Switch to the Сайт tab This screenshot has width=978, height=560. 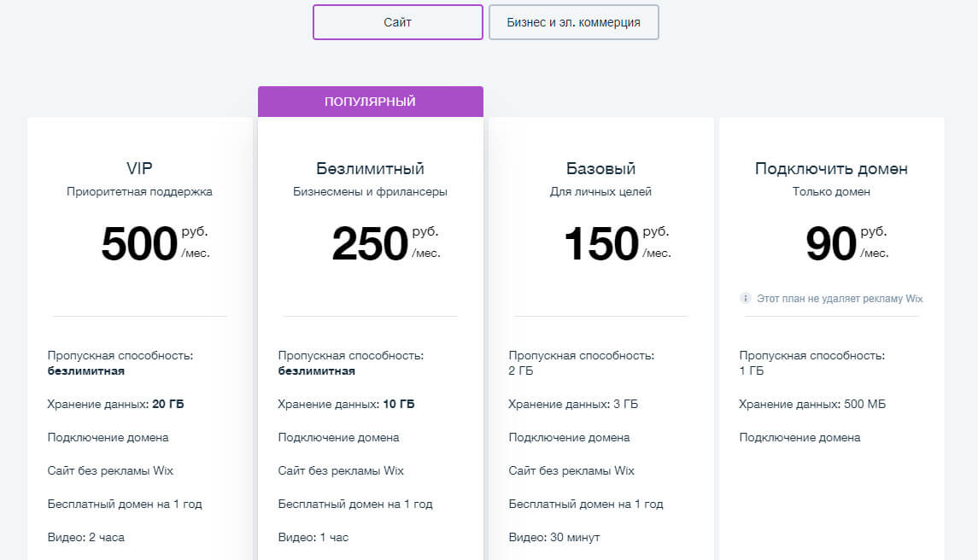pyautogui.click(x=396, y=22)
